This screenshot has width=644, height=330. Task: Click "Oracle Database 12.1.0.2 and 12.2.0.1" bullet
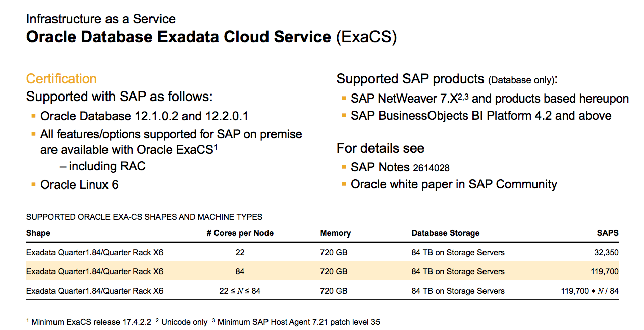point(144,116)
